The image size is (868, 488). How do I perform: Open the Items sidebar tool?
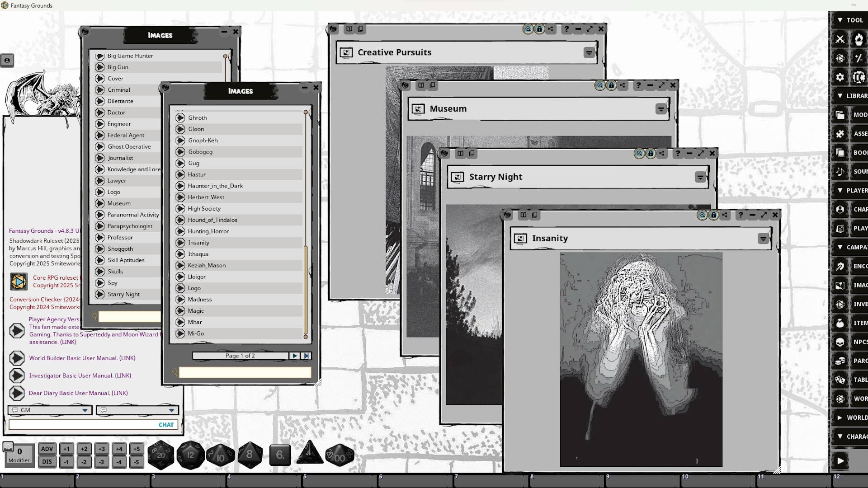pos(840,323)
